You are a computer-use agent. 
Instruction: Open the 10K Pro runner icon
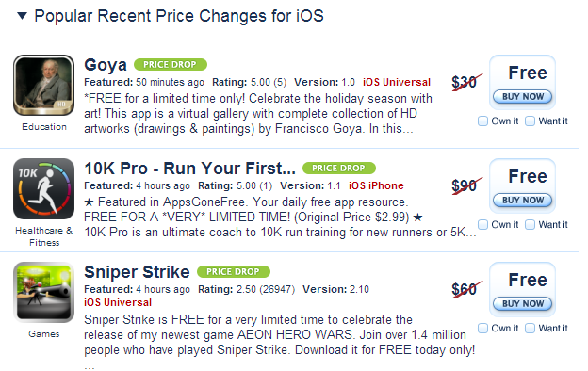coord(44,188)
